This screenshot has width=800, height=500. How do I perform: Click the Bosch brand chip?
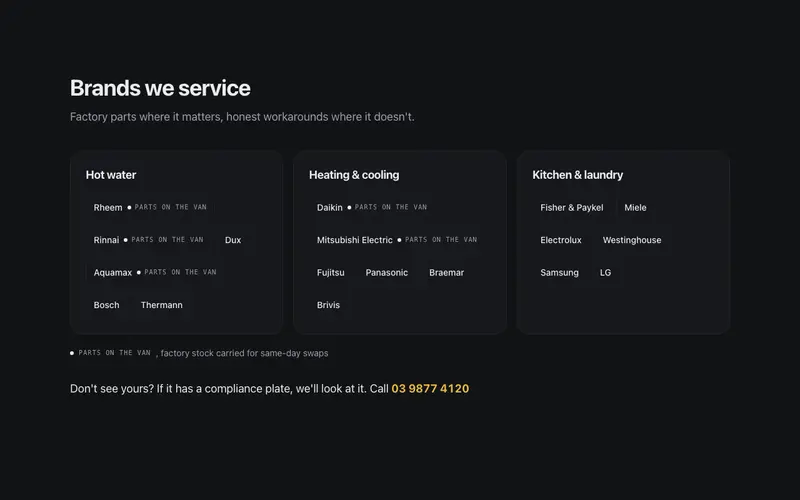(x=107, y=305)
